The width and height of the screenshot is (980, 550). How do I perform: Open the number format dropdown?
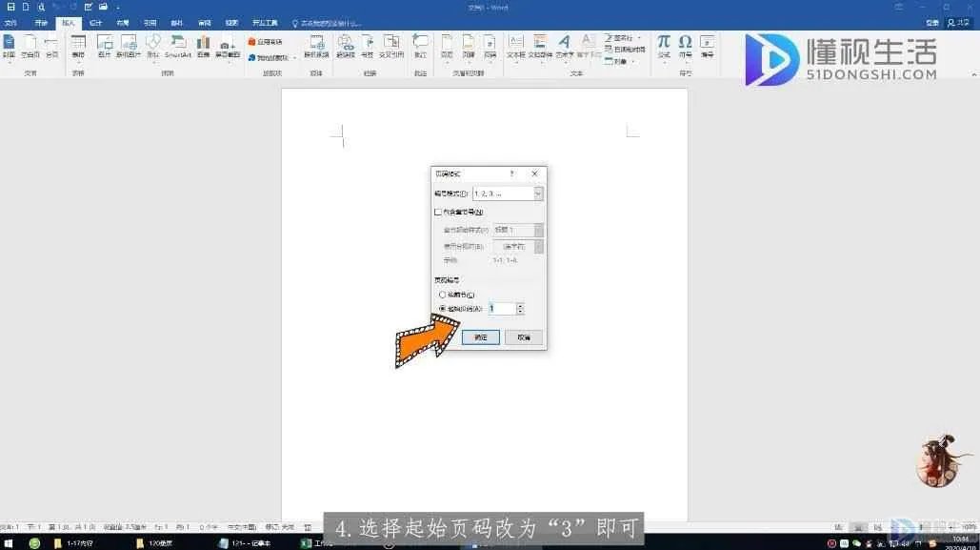(538, 194)
